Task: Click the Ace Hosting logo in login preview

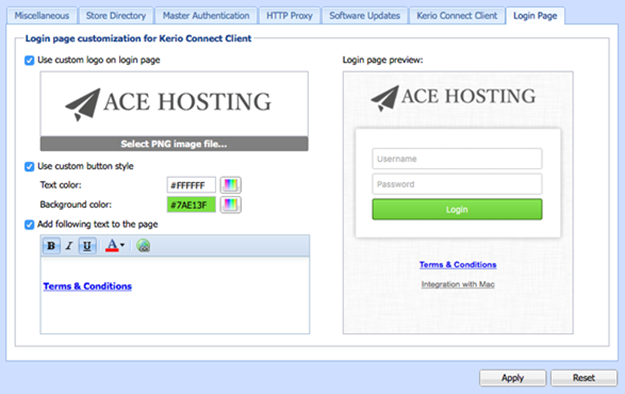Action: pos(453,98)
